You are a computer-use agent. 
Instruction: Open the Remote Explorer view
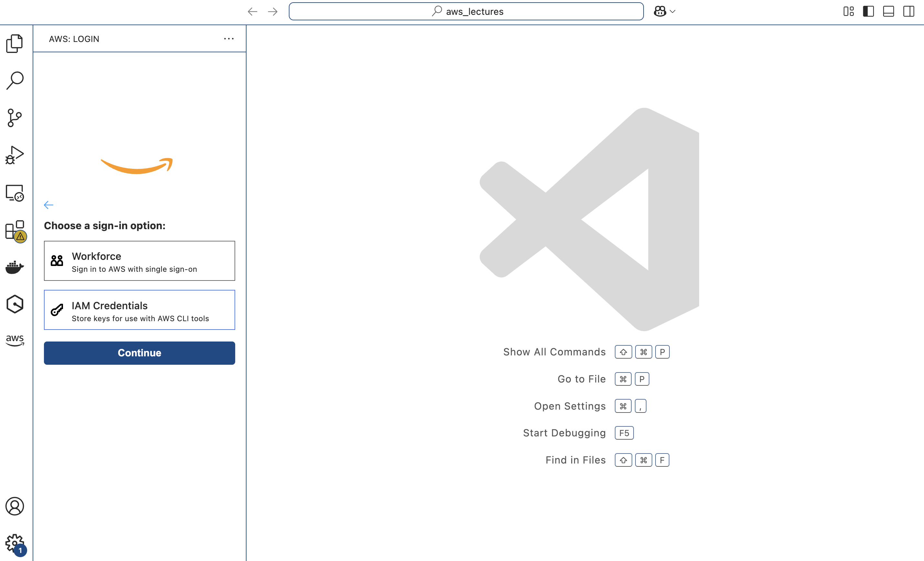(x=15, y=193)
